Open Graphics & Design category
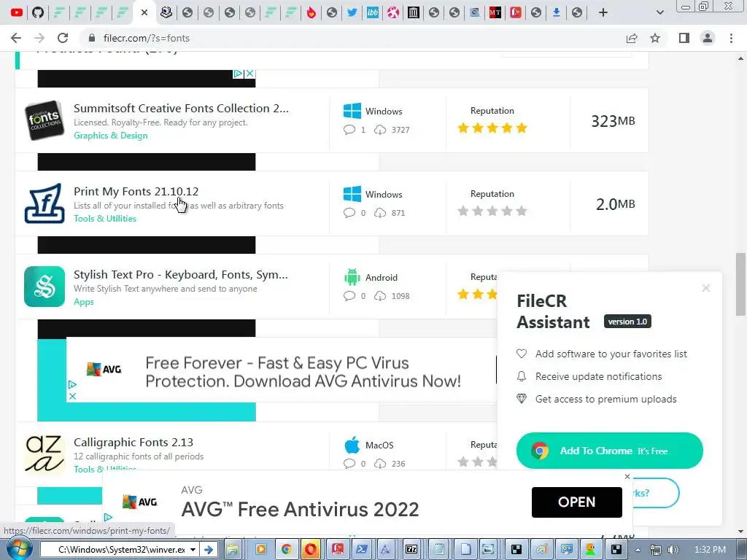 (111, 136)
